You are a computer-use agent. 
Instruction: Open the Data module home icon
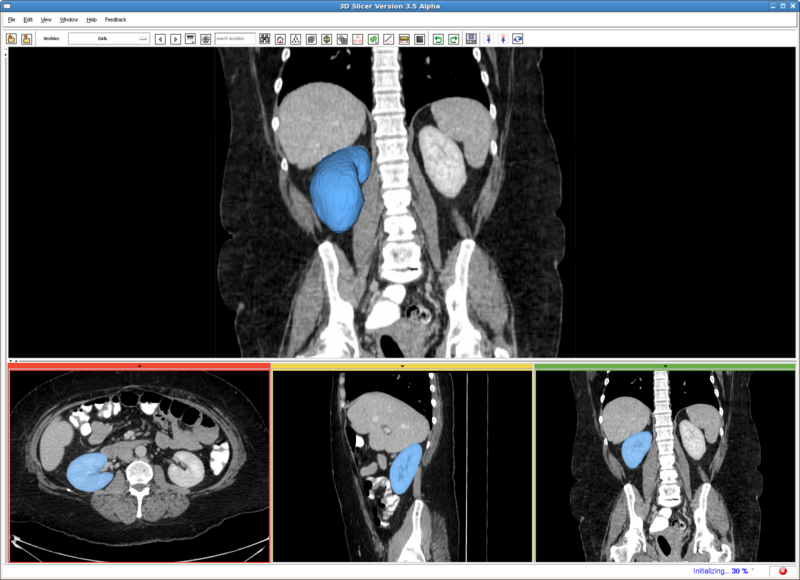tap(279, 38)
